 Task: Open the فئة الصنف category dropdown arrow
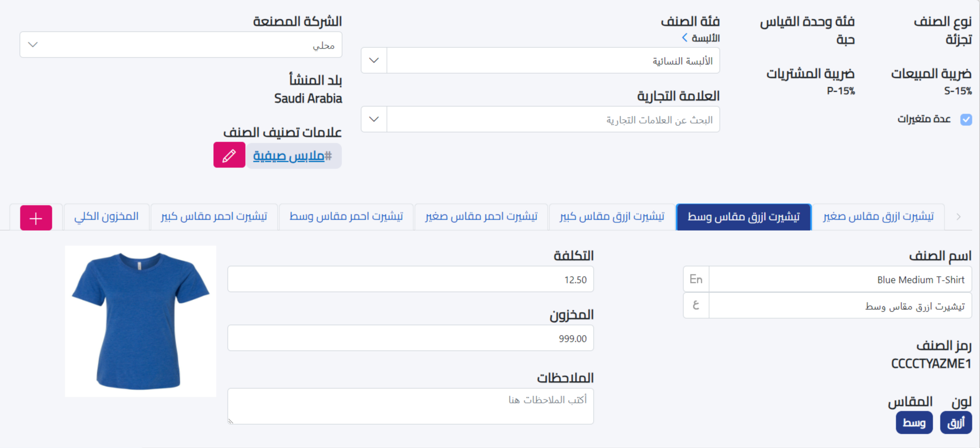point(374,61)
